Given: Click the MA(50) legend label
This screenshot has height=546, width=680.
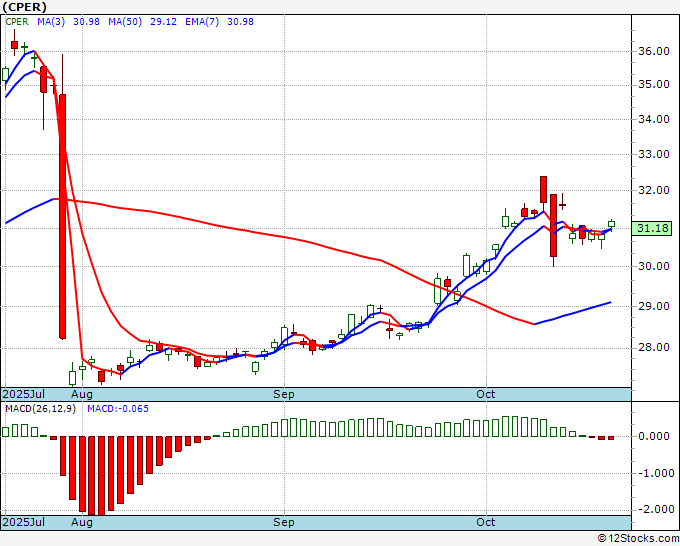Looking at the screenshot, I should tap(125, 22).
